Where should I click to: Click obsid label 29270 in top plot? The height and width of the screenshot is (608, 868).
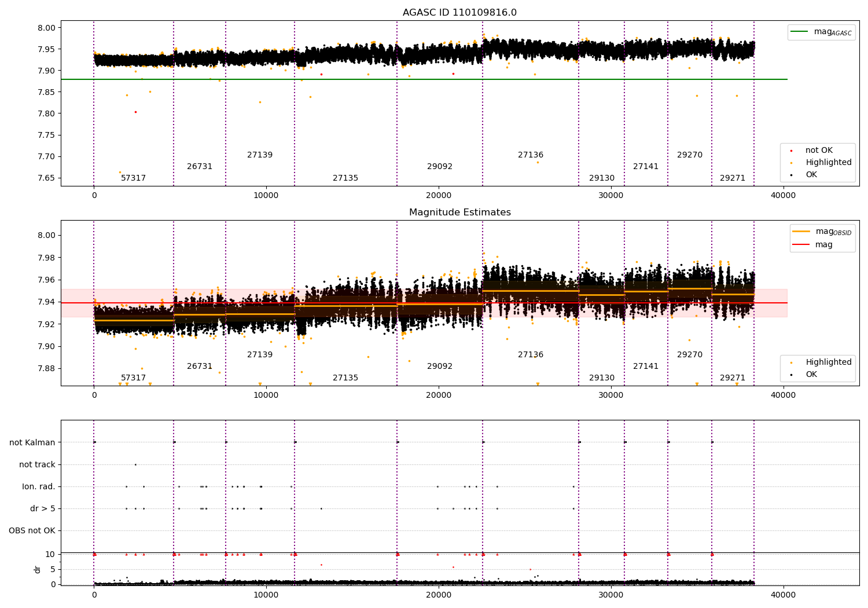click(690, 155)
